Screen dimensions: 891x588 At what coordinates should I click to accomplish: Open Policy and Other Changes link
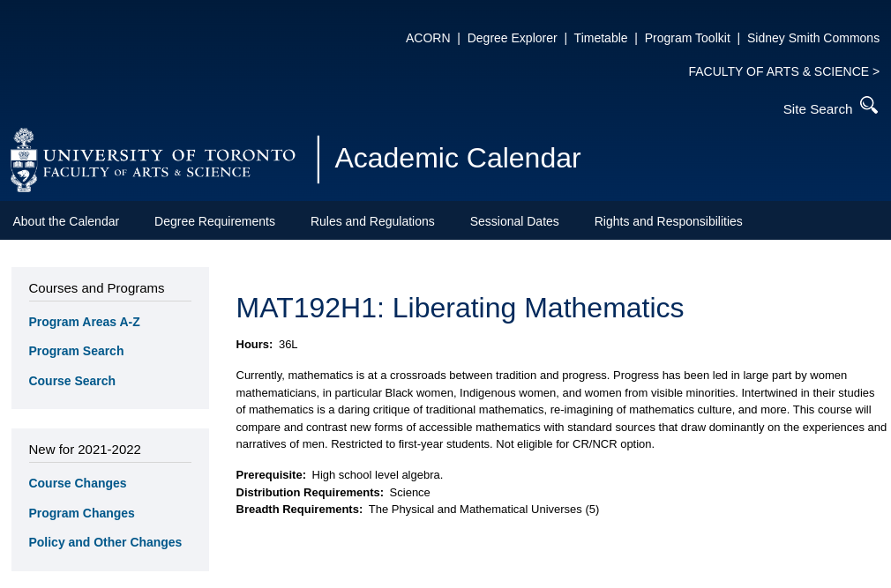tap(105, 542)
